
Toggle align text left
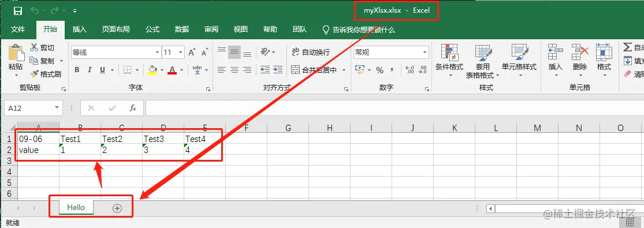pos(222,70)
